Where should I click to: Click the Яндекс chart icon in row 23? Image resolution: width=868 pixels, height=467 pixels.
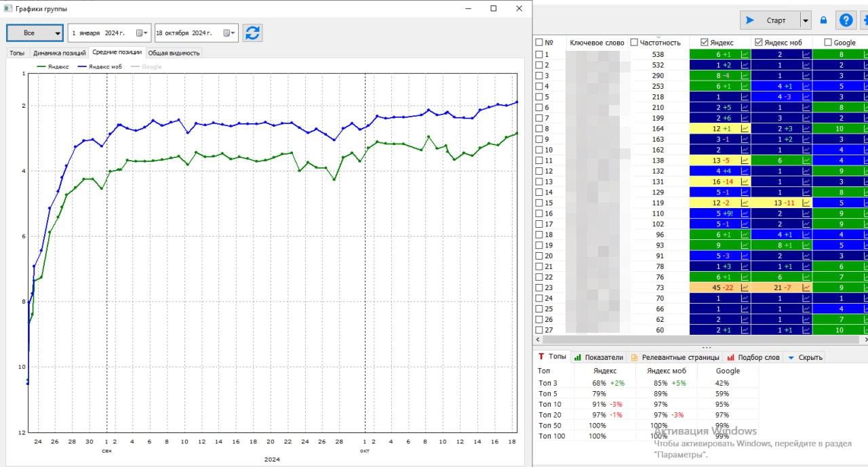(745, 287)
